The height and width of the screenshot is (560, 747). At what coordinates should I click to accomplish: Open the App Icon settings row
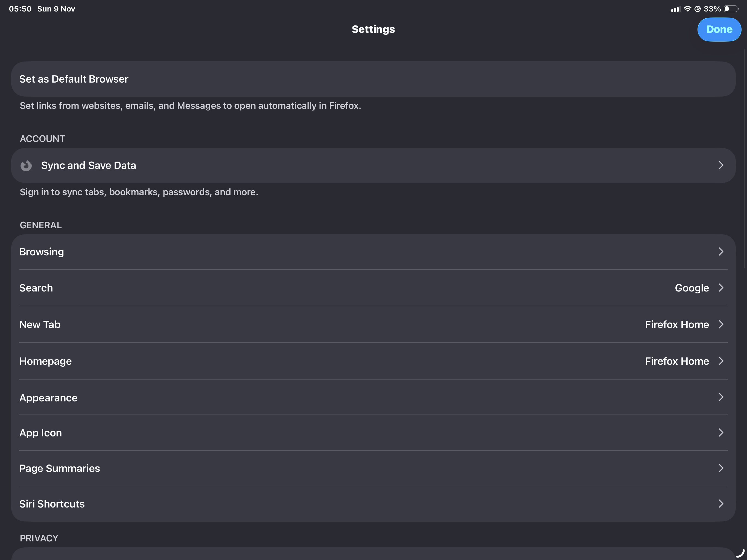tap(40, 433)
